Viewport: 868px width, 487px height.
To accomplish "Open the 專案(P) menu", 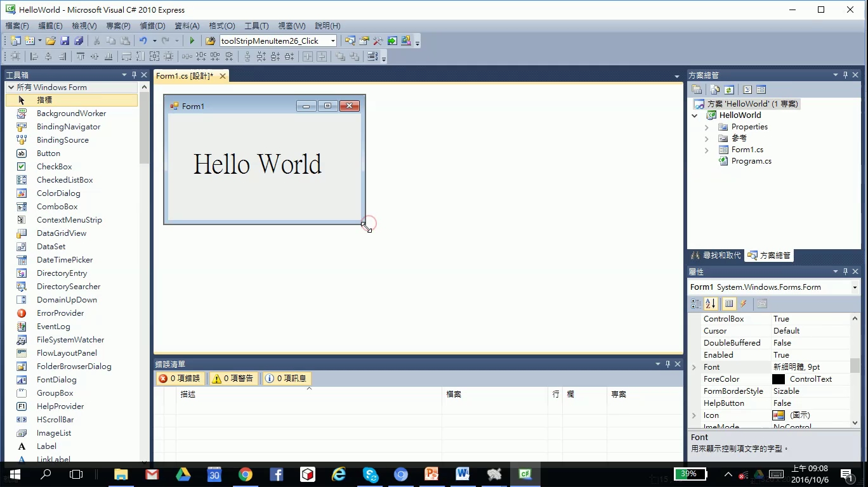I will point(118,26).
